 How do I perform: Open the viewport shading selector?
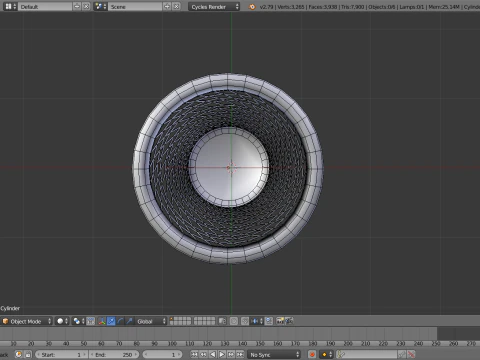(x=62, y=321)
